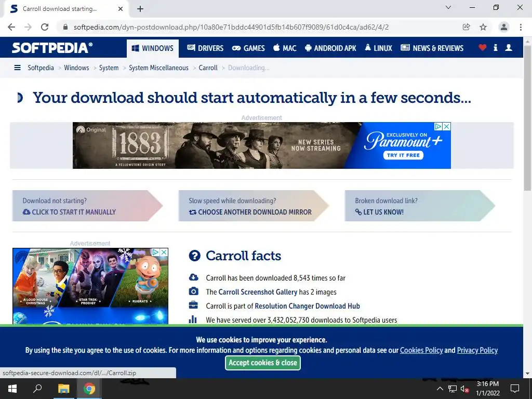Screen dimensions: 532x399
Task: Open the Drivers section
Action: [x=205, y=48]
